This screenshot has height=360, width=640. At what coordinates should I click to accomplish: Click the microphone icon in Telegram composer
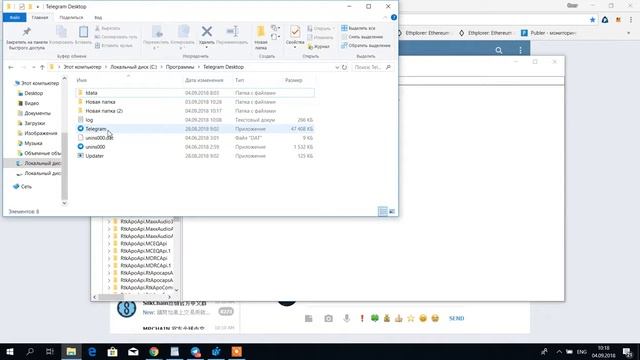[x=347, y=318]
